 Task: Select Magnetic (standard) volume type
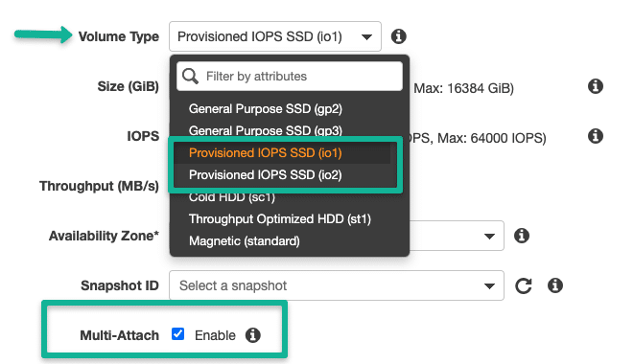click(x=245, y=240)
